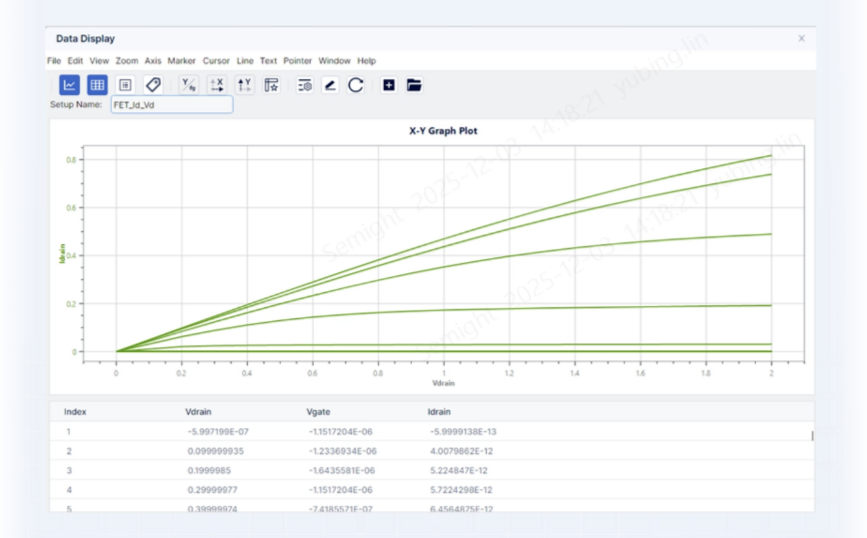This screenshot has height=538, width=867.
Task: Open the Cursor menu
Action: (x=216, y=61)
